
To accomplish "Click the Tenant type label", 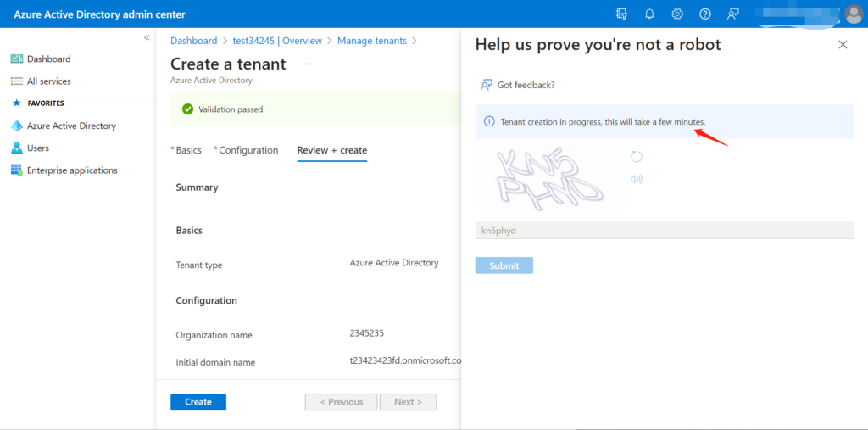I will [x=199, y=265].
